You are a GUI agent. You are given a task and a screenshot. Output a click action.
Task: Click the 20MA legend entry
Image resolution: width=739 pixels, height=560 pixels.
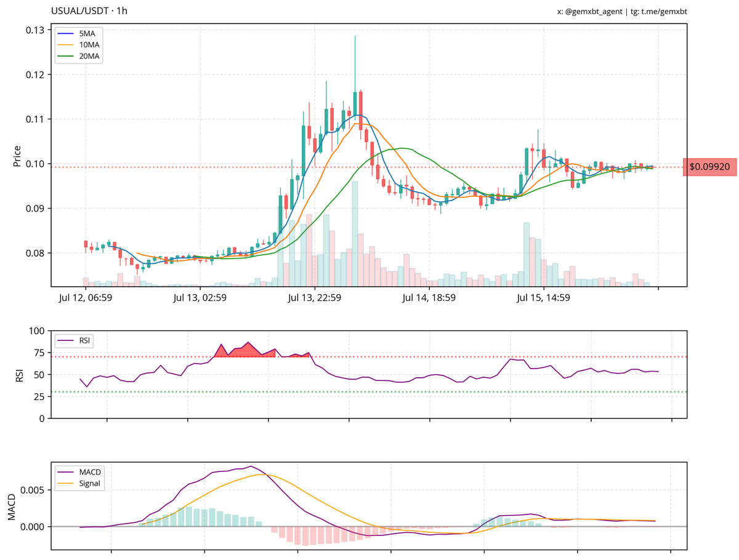[79, 56]
